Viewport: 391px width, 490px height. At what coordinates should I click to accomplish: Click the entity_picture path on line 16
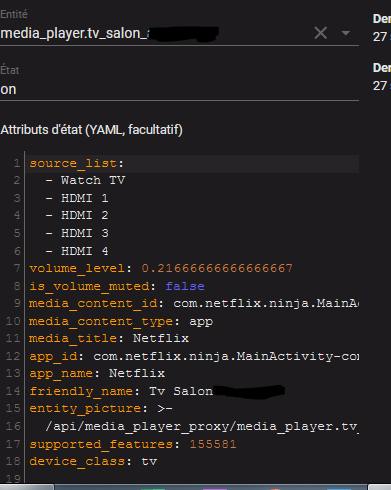coord(202,427)
